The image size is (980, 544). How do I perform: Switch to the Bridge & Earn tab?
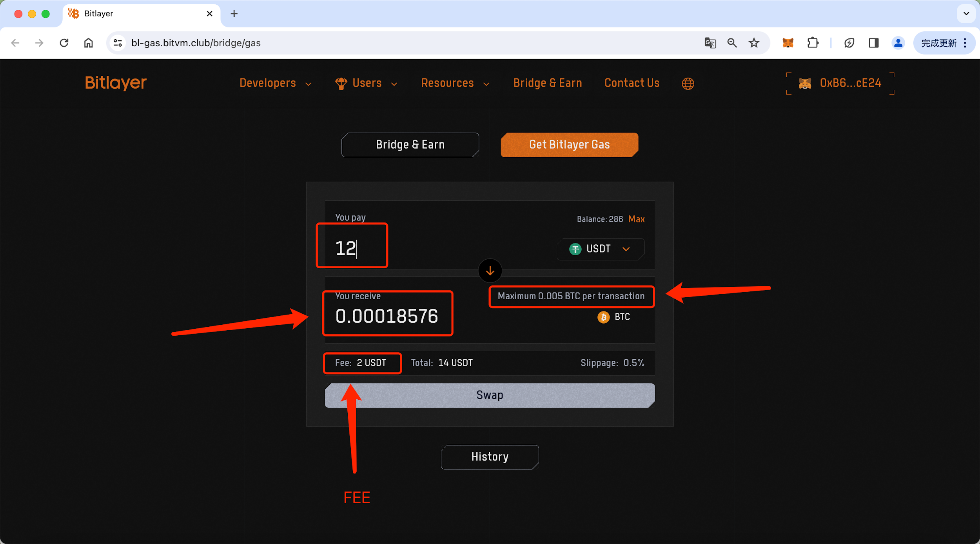point(410,145)
